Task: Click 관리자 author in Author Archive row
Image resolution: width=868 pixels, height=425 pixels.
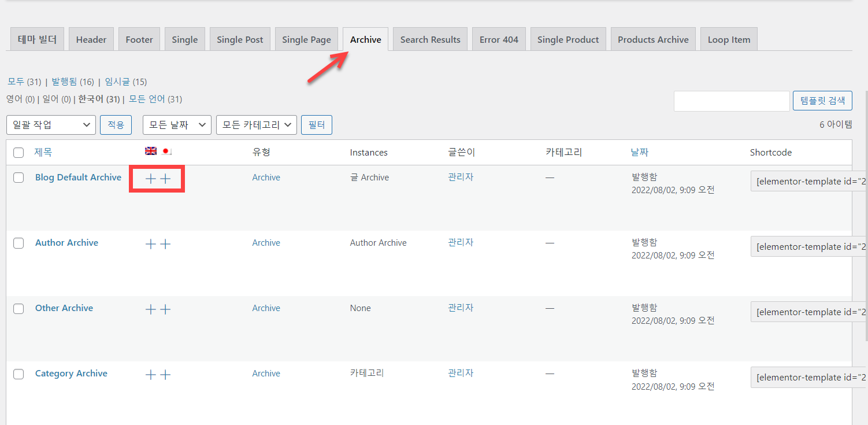Action: point(461,243)
